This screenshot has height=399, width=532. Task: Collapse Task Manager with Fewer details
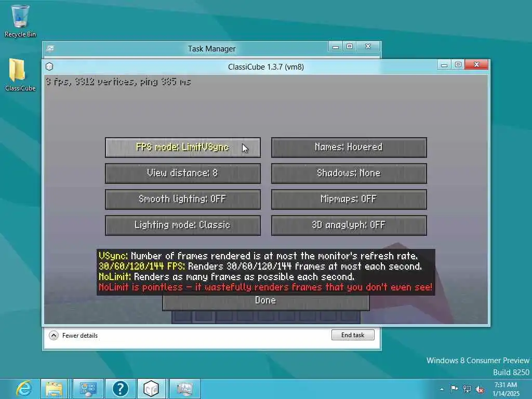pos(74,336)
